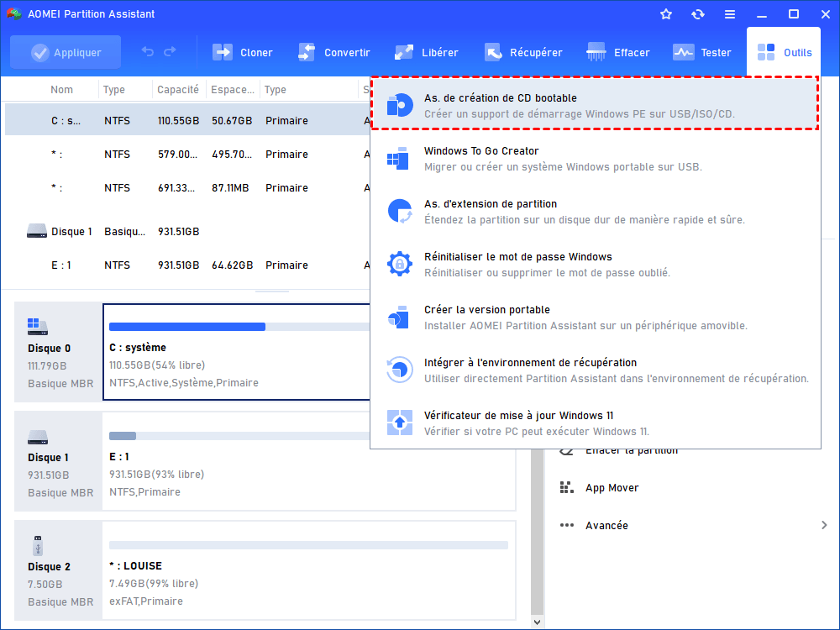Viewport: 840px width, 630px height.
Task: Click the refresh icon in title bar
Action: (x=697, y=14)
